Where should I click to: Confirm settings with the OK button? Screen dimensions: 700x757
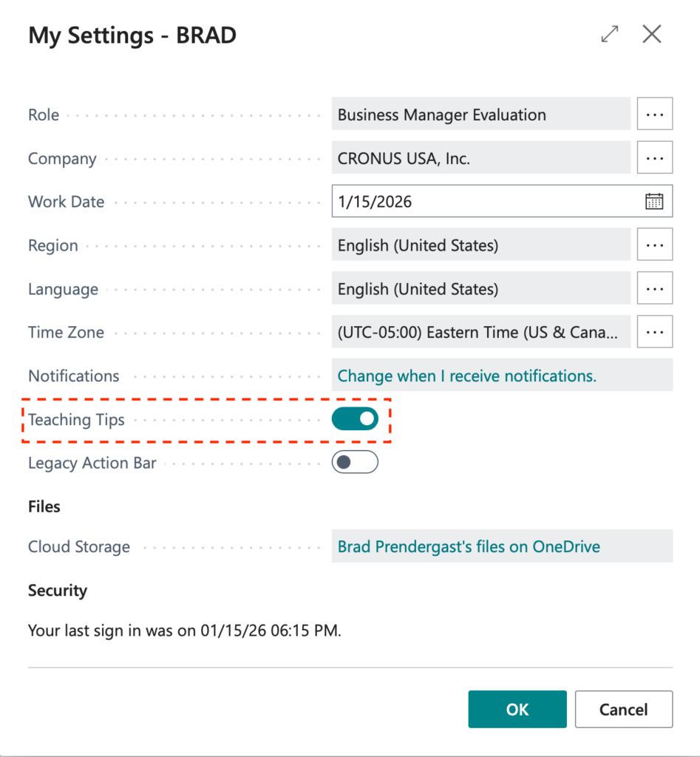tap(517, 709)
